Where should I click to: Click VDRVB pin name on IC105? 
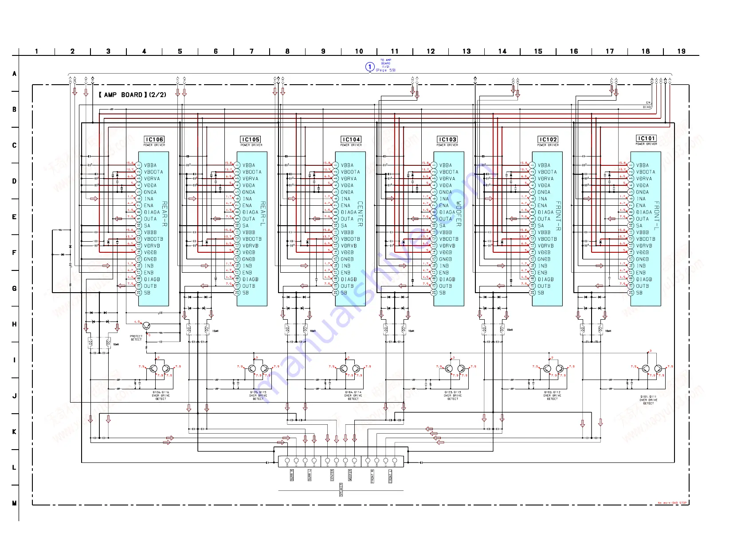(x=251, y=246)
